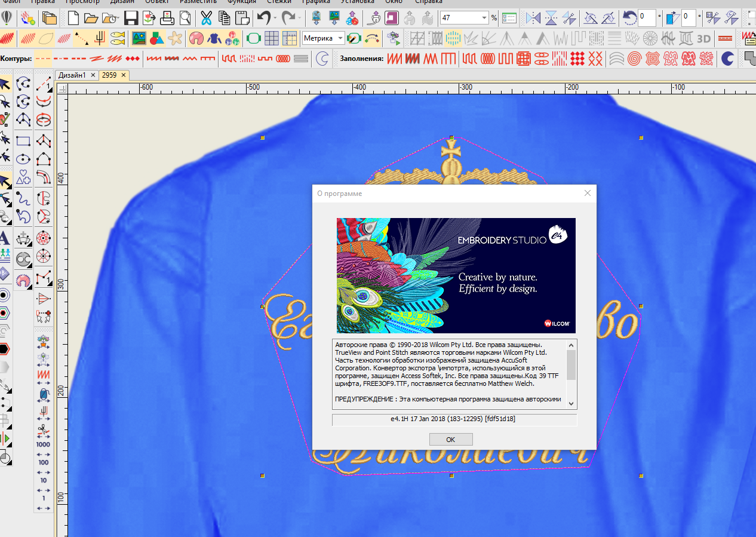Viewport: 756px width, 537px height.
Task: Click the Embroidery Studio splash image
Action: 456,275
